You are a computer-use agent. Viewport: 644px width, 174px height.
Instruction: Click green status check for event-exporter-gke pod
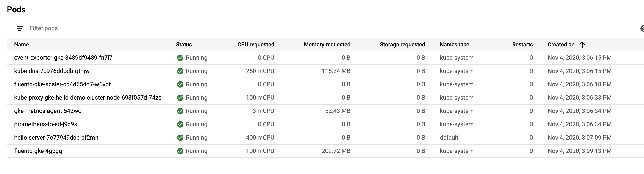pos(180,58)
